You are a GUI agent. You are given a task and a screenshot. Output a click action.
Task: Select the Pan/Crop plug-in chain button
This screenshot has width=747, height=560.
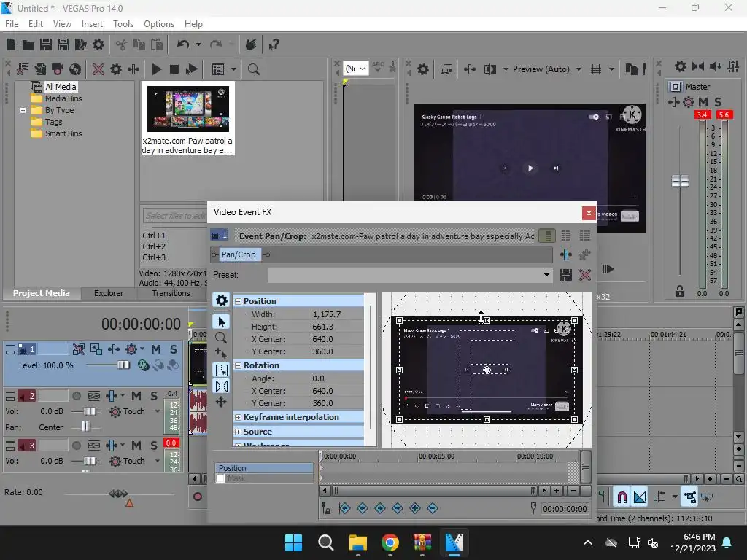(x=239, y=254)
